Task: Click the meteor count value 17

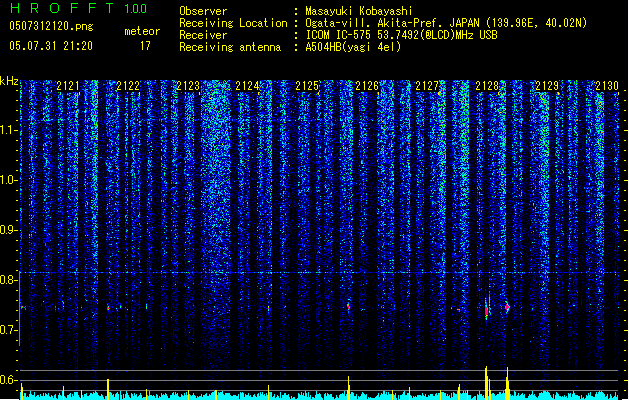Action: (x=145, y=46)
